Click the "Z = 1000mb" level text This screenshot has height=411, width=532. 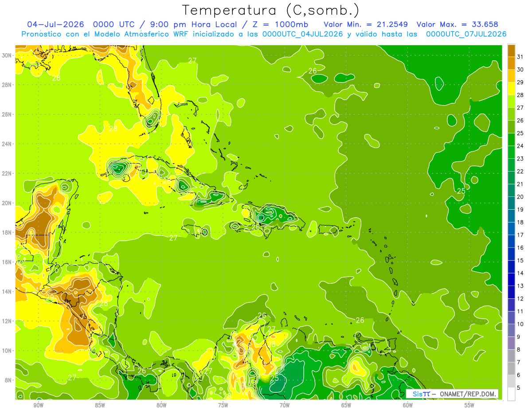[281, 24]
